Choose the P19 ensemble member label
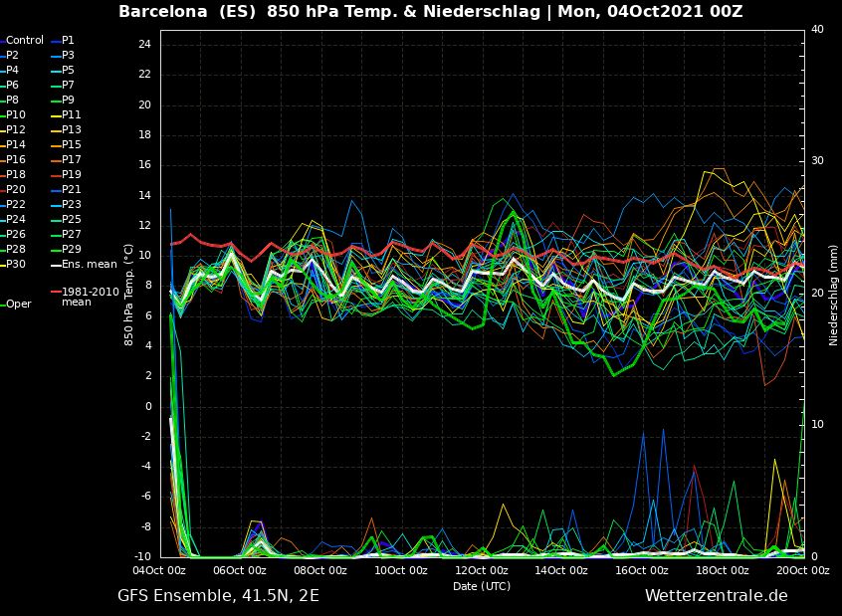The height and width of the screenshot is (616, 842). (72, 174)
